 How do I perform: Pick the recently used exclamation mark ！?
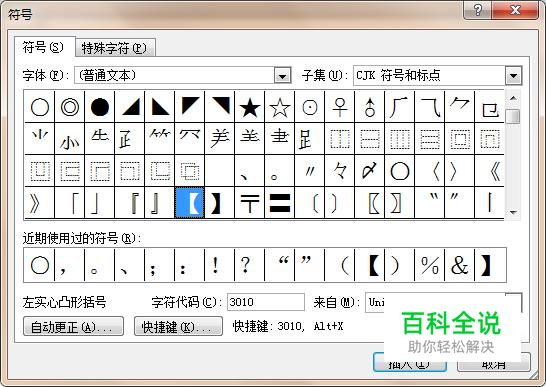coord(220,265)
